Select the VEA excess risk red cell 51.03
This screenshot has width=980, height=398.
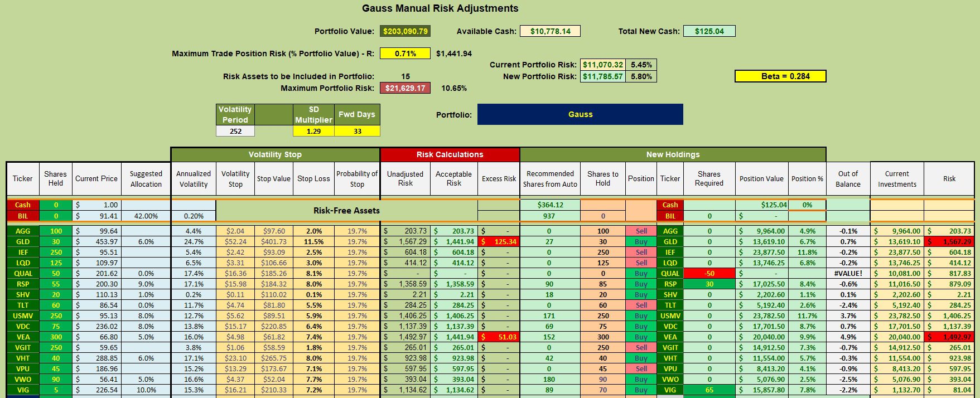(499, 337)
